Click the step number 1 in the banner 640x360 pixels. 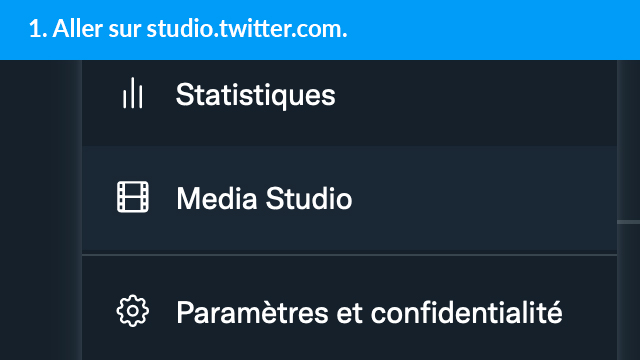(35, 29)
